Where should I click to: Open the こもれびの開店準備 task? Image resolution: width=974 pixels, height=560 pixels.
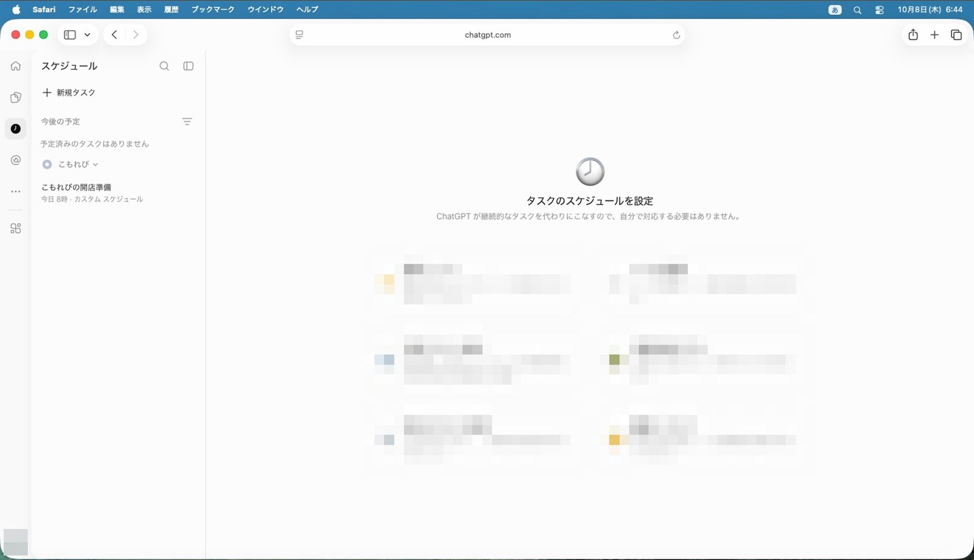[x=92, y=192]
